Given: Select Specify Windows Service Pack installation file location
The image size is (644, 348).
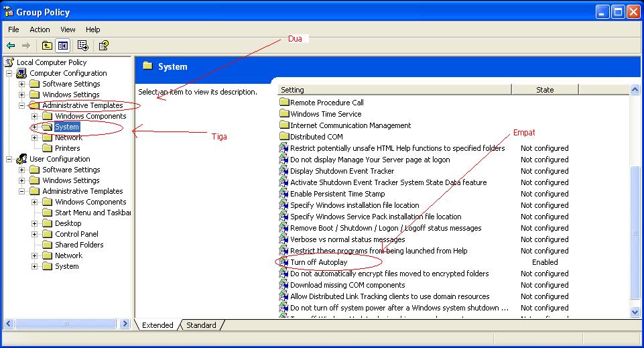Looking at the screenshot, I should (x=376, y=217).
